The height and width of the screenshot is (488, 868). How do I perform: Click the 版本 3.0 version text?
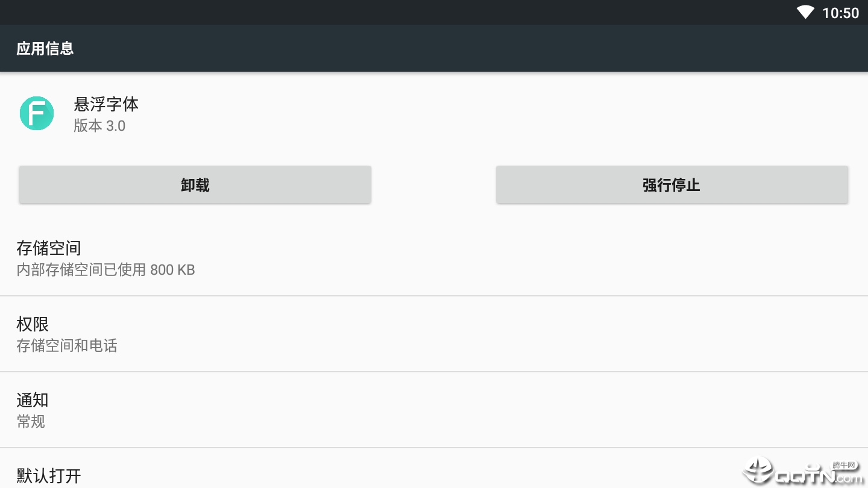point(99,126)
